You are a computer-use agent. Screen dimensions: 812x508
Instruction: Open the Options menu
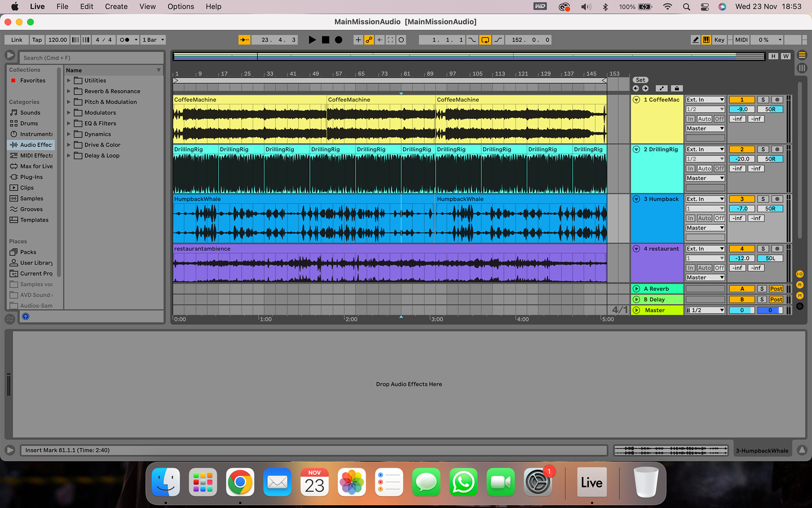tap(181, 6)
